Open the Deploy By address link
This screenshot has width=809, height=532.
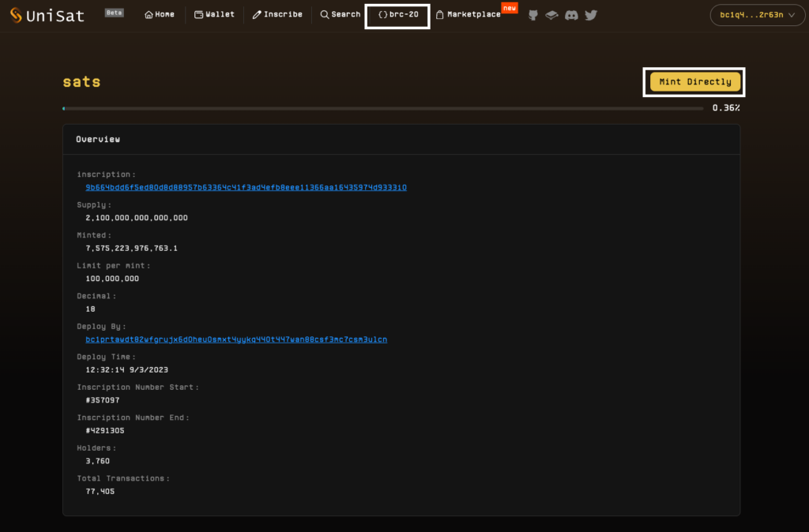(236, 339)
